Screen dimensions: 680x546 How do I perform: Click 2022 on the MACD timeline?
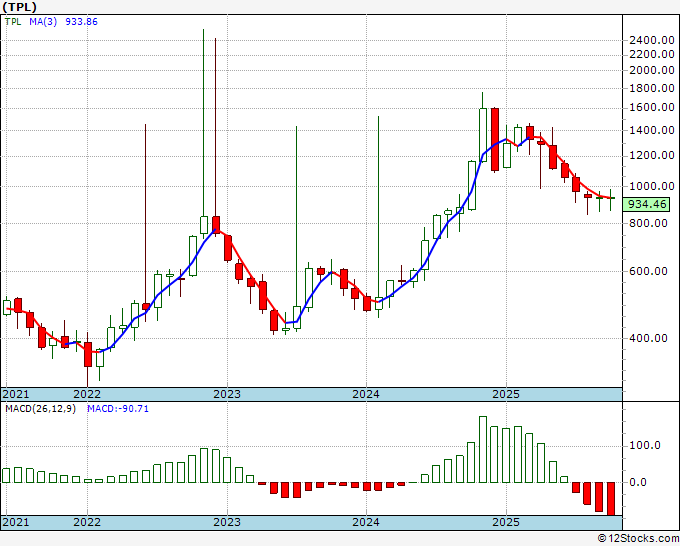[87, 522]
